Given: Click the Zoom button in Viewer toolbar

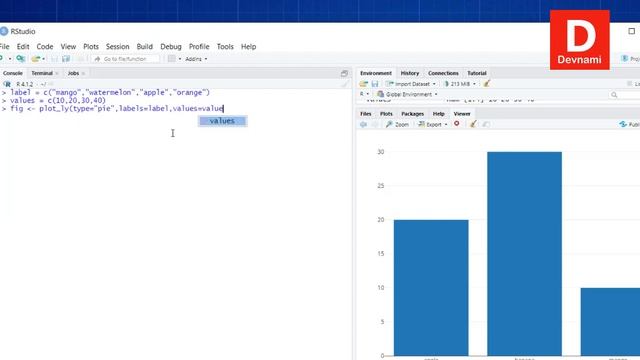Looking at the screenshot, I should [398, 124].
